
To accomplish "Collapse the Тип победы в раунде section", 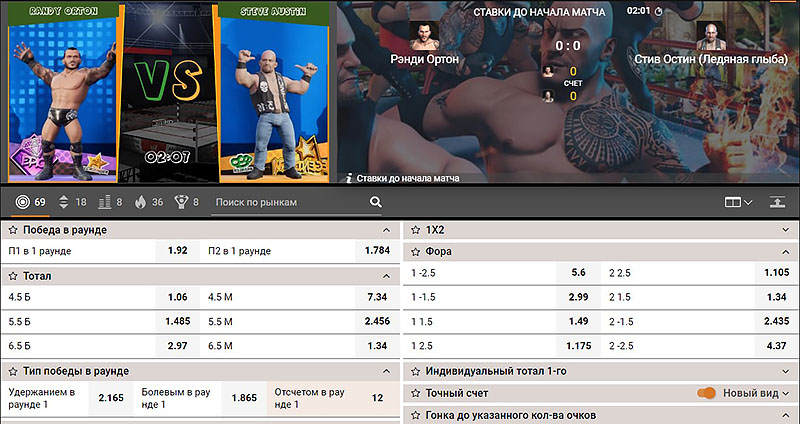I will coord(385,371).
